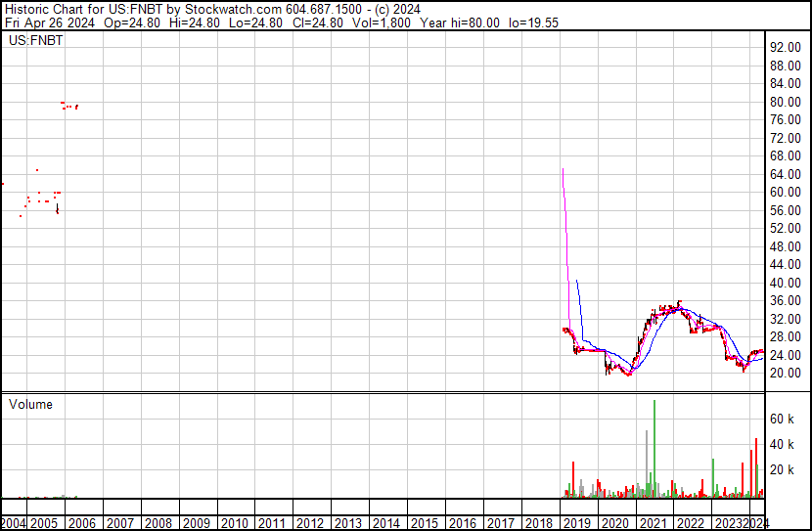
Task: Click the 52.00 price axis label
Action: pyautogui.click(x=786, y=228)
